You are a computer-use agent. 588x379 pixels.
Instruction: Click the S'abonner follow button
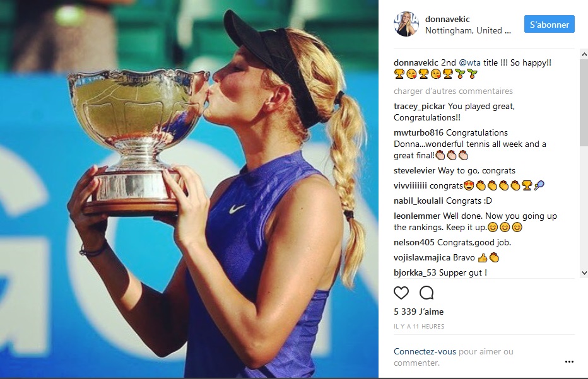coord(550,25)
